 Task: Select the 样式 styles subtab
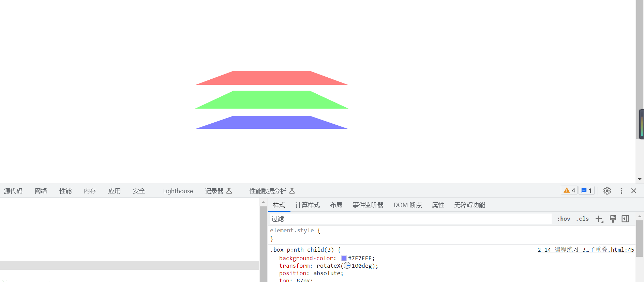click(279, 205)
